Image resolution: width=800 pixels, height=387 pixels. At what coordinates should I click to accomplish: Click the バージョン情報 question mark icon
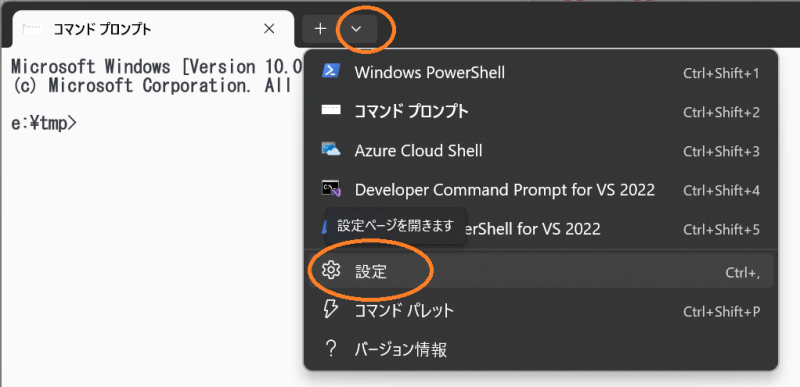point(331,349)
